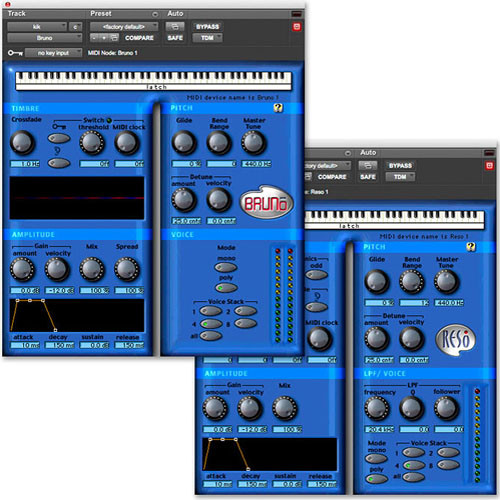Image resolution: width=500 pixels, height=500 pixels.
Task: Click the automation enable icon in Reso
Action: [368, 165]
